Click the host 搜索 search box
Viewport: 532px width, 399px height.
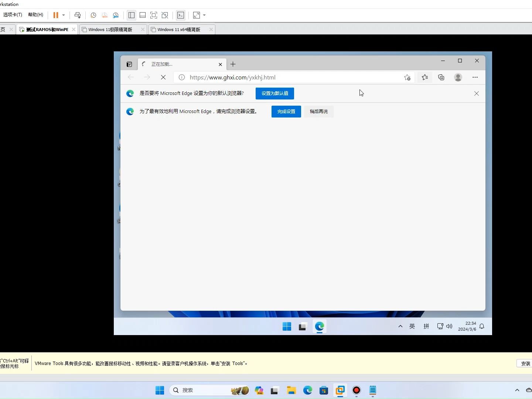point(209,390)
